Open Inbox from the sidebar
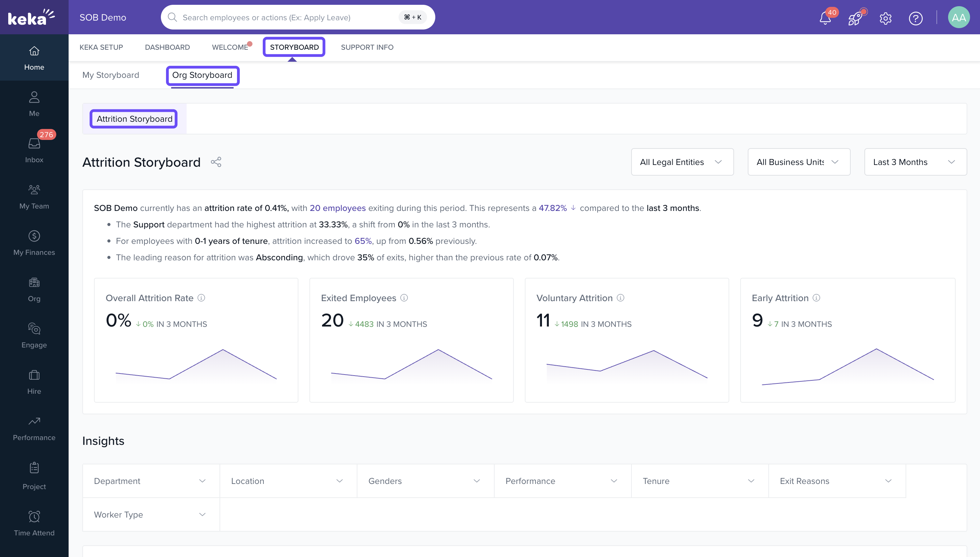 tap(34, 150)
